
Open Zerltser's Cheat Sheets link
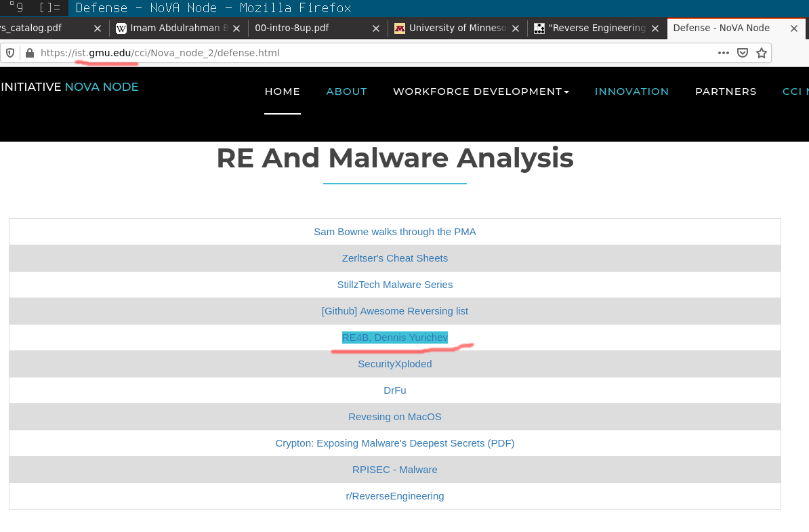pos(395,258)
